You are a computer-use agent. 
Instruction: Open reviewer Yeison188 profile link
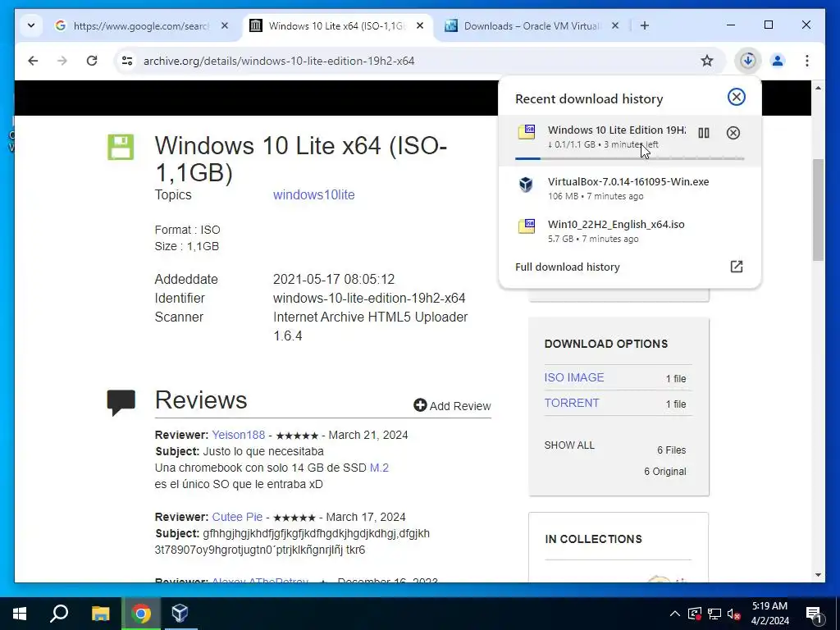239,435
